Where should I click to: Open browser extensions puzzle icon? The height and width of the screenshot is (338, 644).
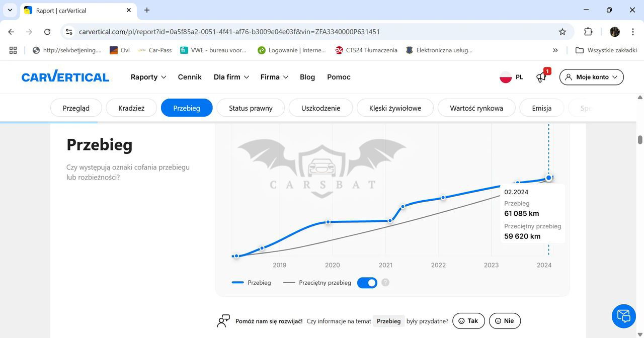pyautogui.click(x=588, y=32)
